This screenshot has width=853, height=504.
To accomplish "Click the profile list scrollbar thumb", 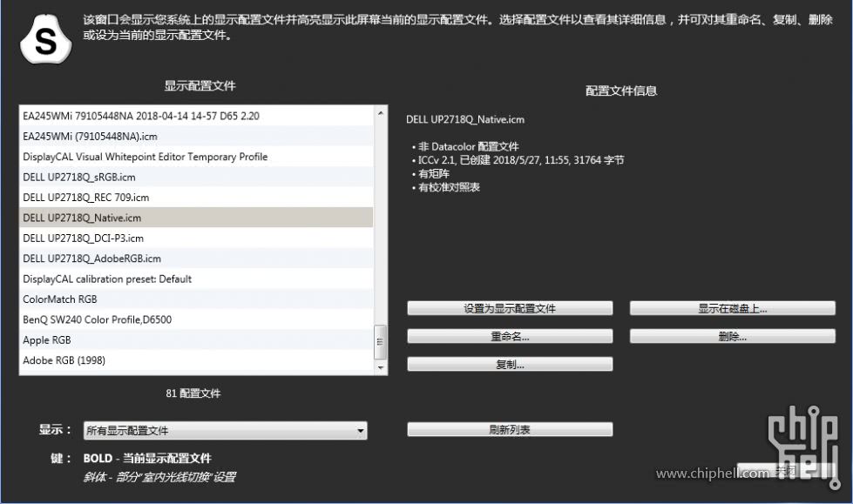I will (x=380, y=342).
